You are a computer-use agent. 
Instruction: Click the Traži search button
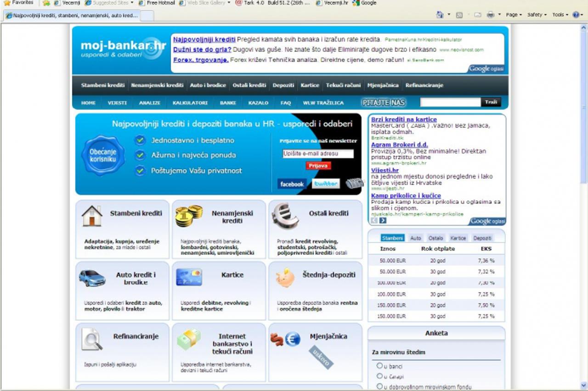point(491,102)
